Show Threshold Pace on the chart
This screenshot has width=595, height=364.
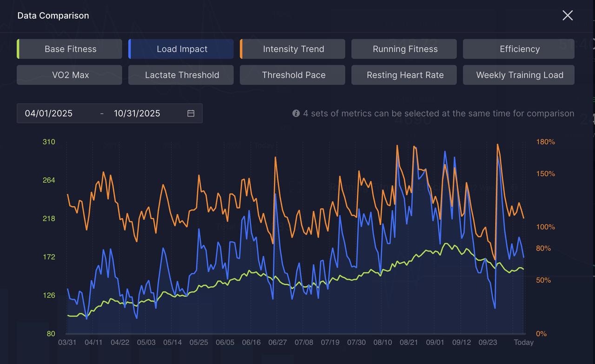pyautogui.click(x=293, y=75)
